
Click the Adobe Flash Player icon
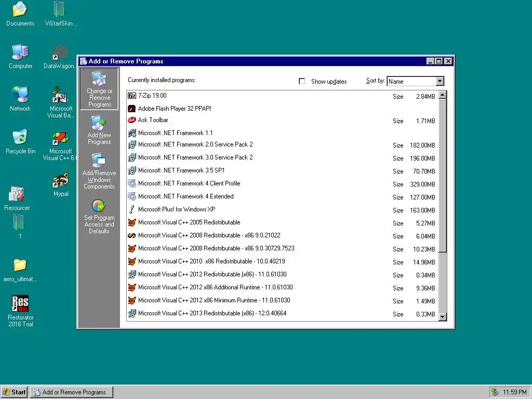click(x=131, y=109)
